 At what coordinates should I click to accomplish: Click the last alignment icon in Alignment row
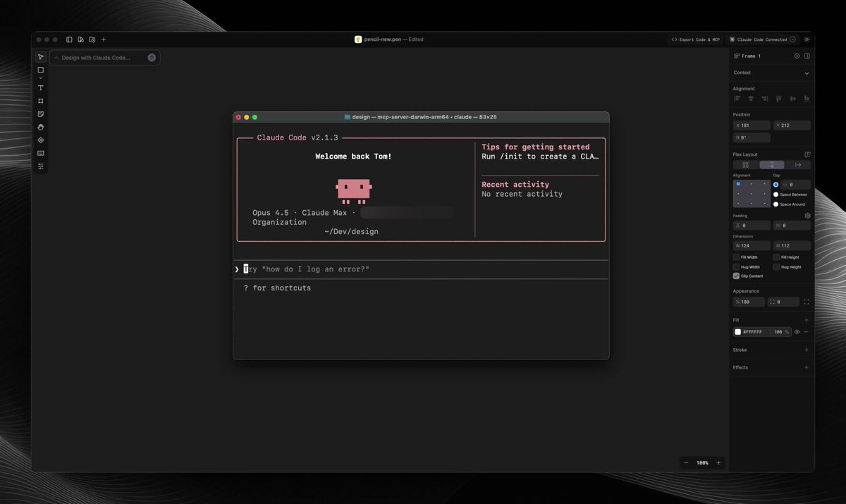[807, 99]
